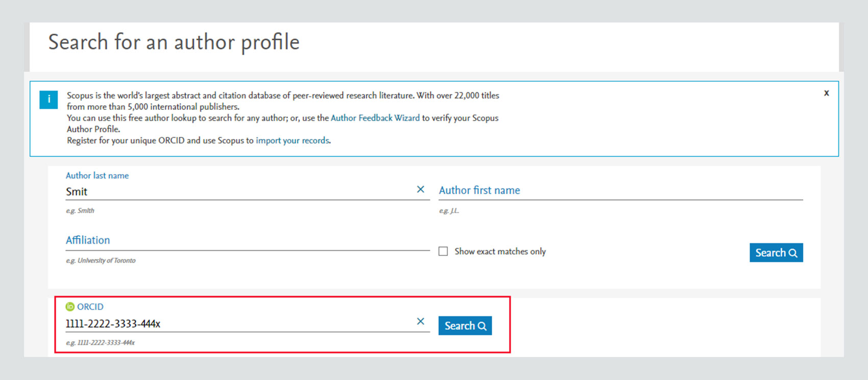868x380 pixels.
Task: Focus the Affiliation input field
Action: coord(248,241)
